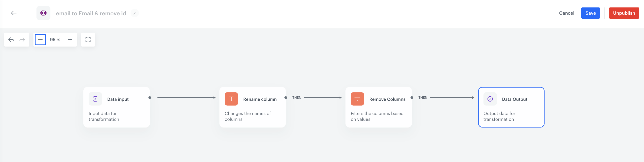
Task: Click the 95 % zoom level indicator
Action: (55, 39)
